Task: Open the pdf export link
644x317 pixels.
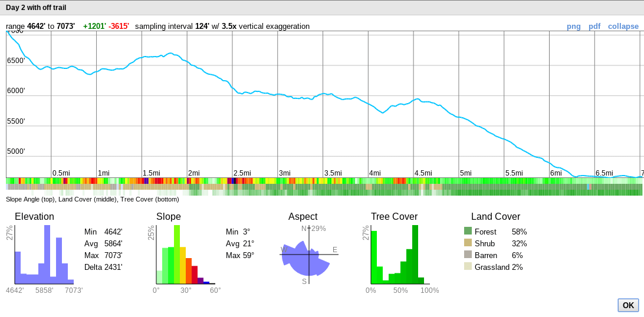Action: (594, 27)
